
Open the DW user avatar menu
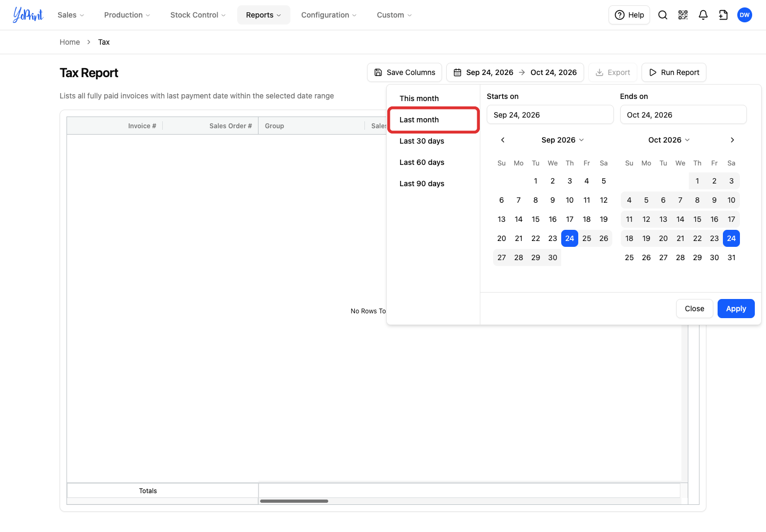point(745,15)
